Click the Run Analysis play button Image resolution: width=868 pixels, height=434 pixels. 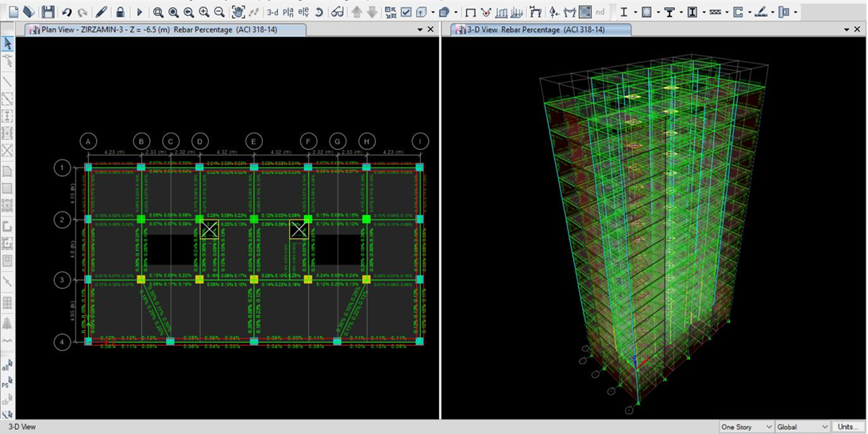tap(140, 12)
